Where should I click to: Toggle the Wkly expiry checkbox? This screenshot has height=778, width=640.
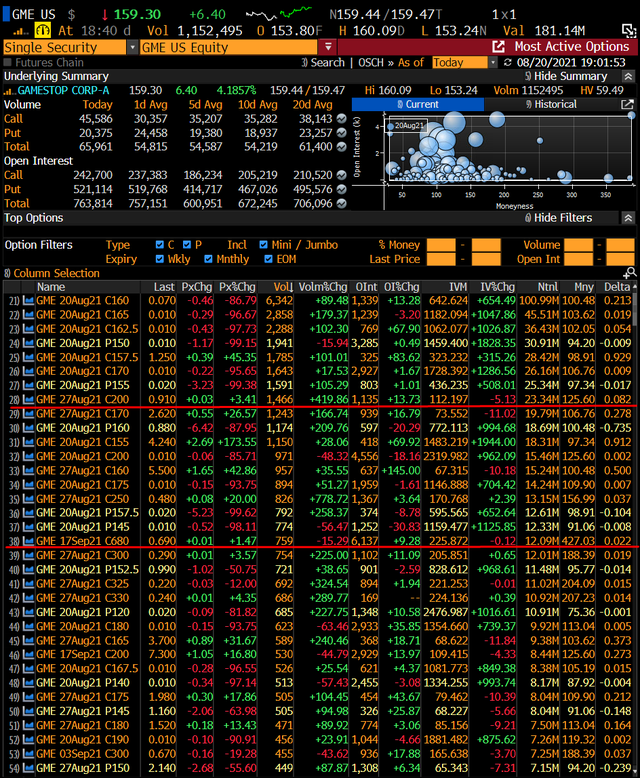(x=160, y=259)
